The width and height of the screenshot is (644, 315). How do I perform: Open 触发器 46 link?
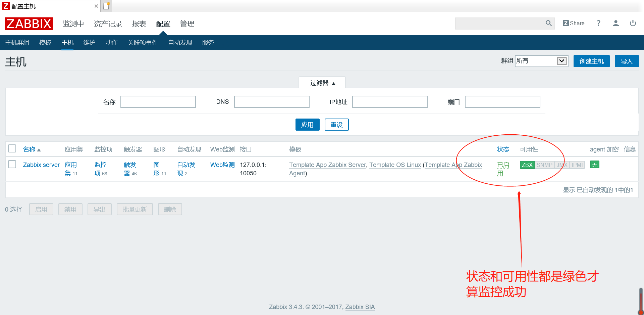coord(130,169)
